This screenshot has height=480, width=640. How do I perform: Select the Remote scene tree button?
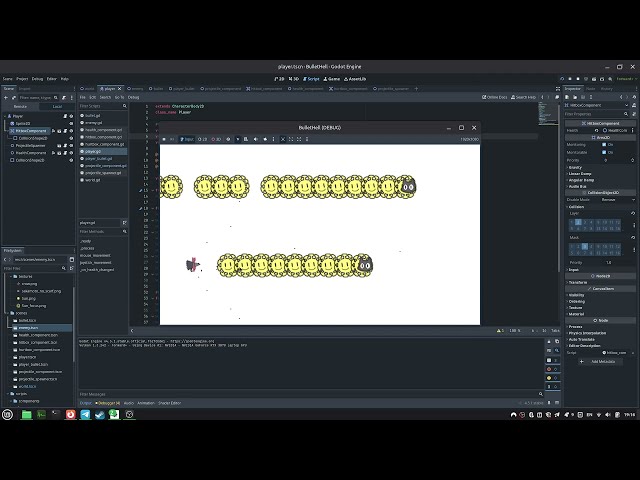(x=20, y=107)
